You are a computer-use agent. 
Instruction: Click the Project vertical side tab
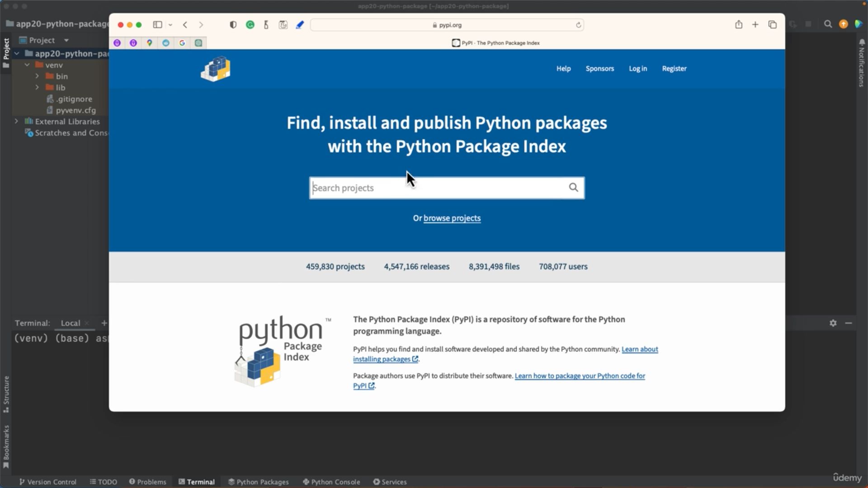[6, 52]
